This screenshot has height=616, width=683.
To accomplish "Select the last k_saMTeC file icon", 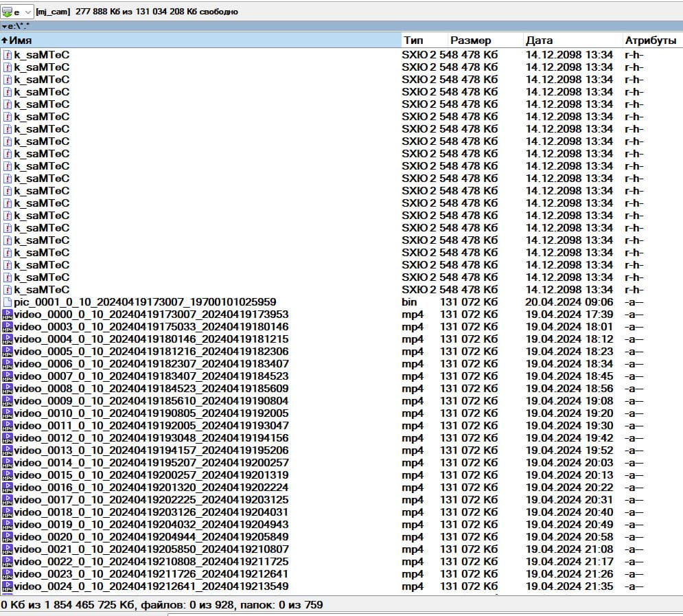I will click(x=8, y=290).
